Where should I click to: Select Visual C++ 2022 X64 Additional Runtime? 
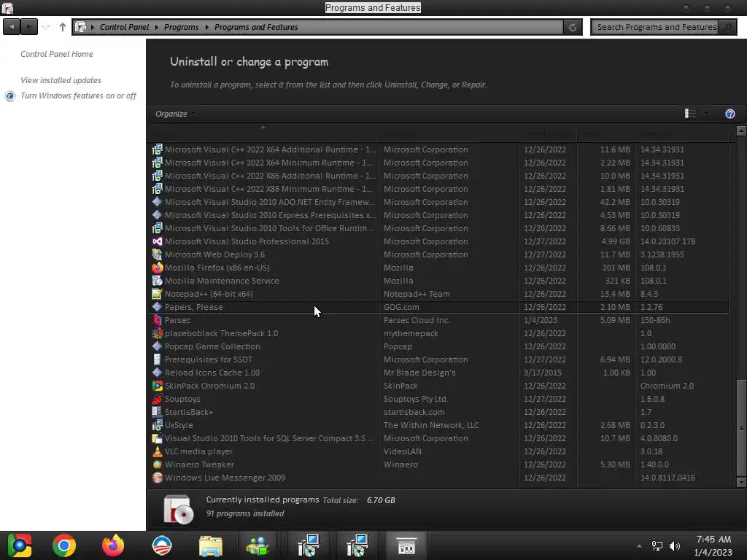[x=439, y=149]
